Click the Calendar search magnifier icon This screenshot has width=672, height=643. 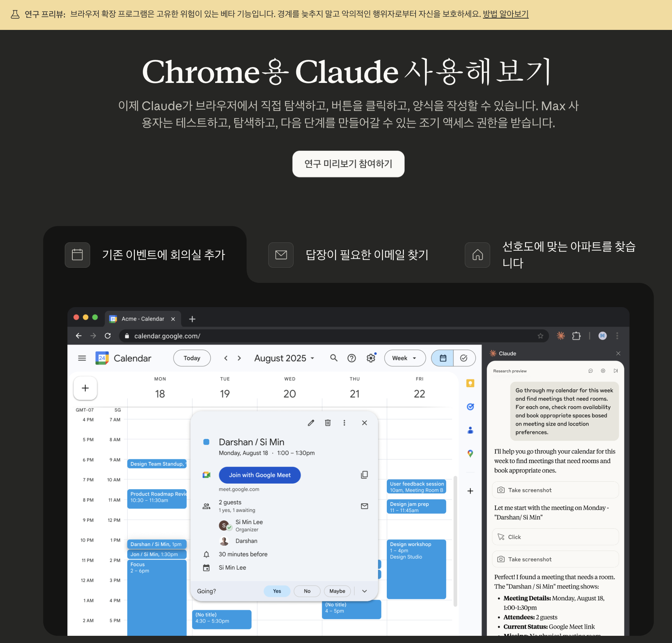pyautogui.click(x=334, y=358)
